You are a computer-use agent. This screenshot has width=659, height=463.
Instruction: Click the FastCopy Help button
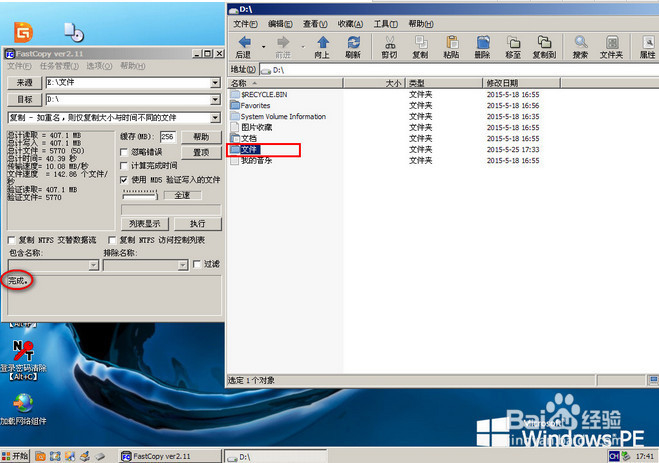(x=201, y=137)
